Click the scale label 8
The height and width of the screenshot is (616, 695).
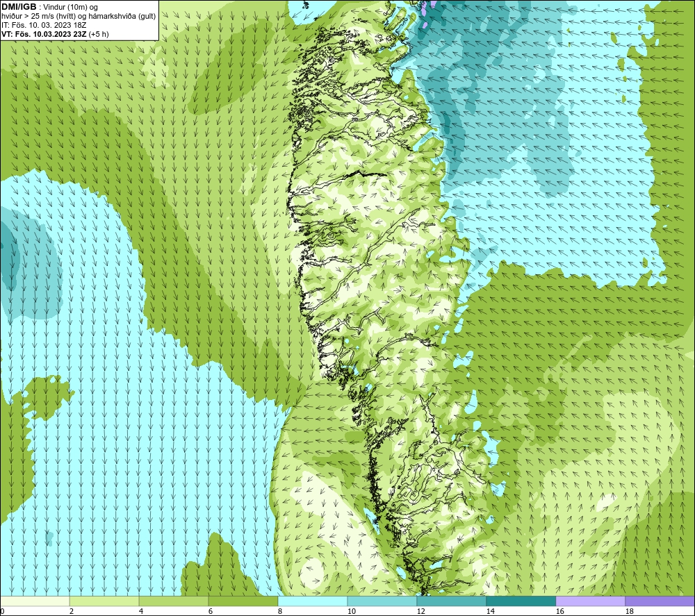[x=280, y=612]
